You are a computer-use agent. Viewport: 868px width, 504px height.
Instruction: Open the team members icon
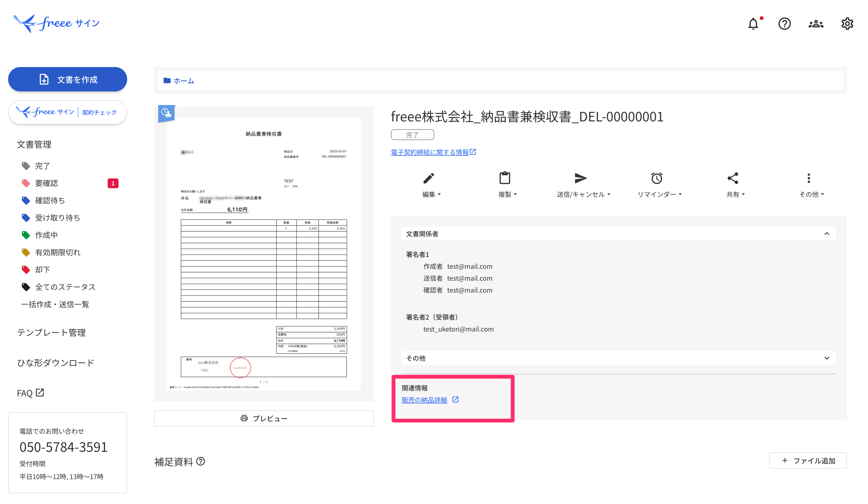(816, 24)
